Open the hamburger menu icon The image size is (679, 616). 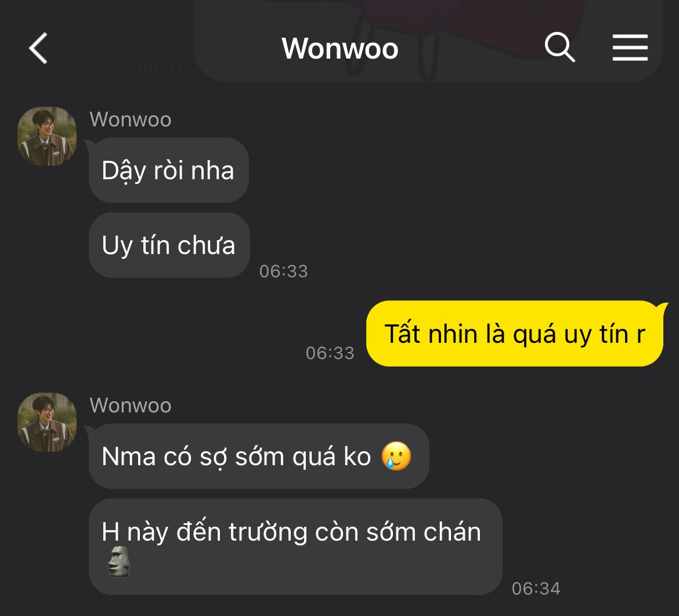click(630, 48)
